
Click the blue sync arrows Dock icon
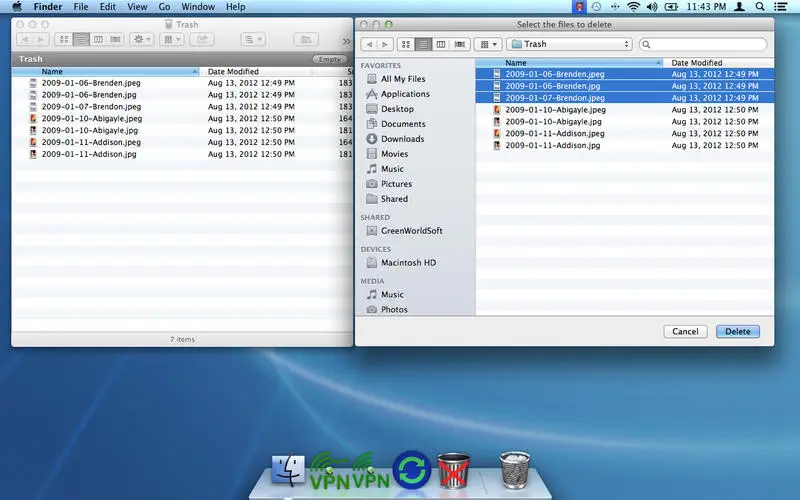(412, 470)
